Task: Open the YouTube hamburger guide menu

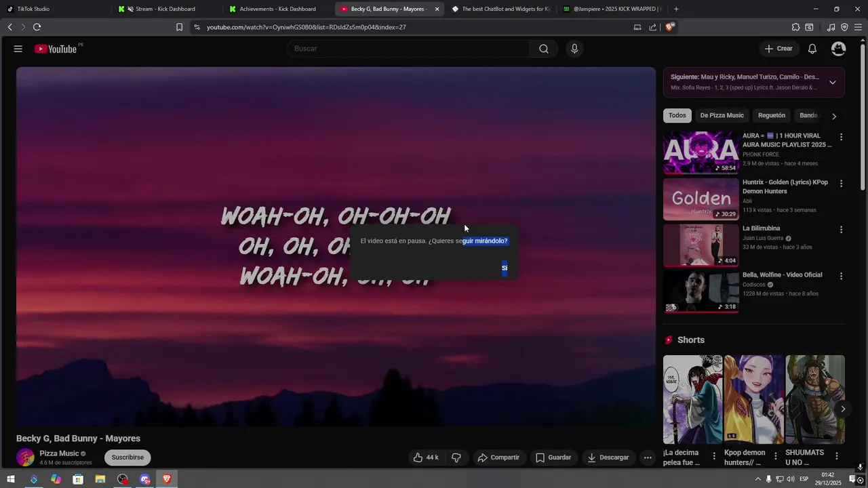Action: (x=18, y=49)
